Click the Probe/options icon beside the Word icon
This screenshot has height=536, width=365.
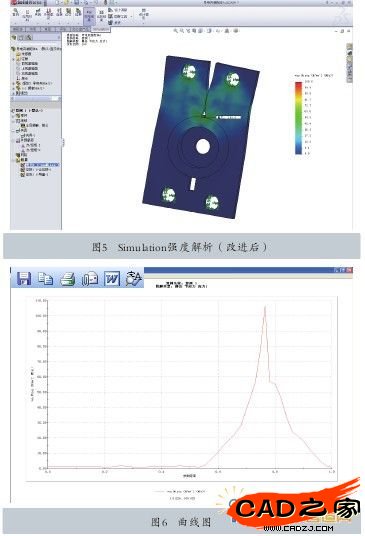coord(134,279)
